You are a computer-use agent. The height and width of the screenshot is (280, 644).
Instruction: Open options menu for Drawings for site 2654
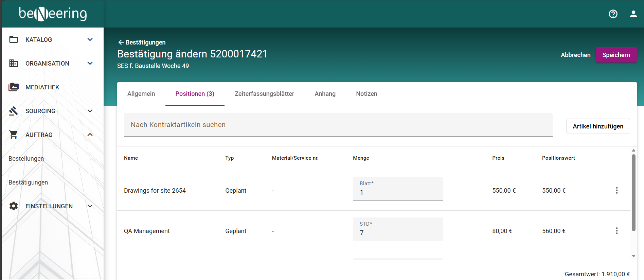click(617, 191)
